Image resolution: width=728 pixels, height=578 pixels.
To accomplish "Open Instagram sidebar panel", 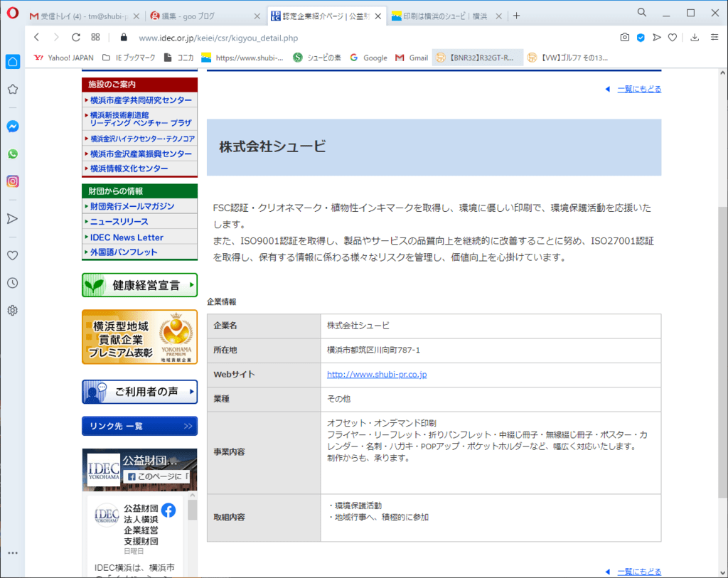I will [x=12, y=181].
